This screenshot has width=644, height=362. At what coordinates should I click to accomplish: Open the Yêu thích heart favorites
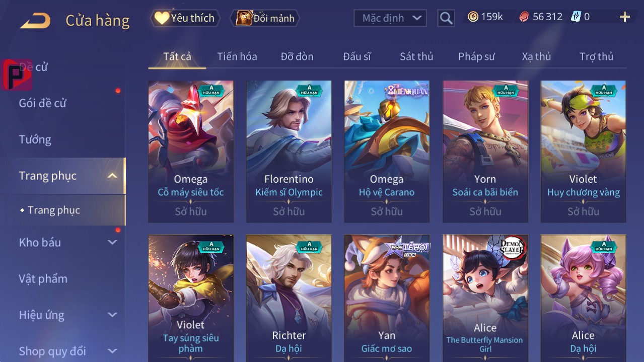point(185,18)
